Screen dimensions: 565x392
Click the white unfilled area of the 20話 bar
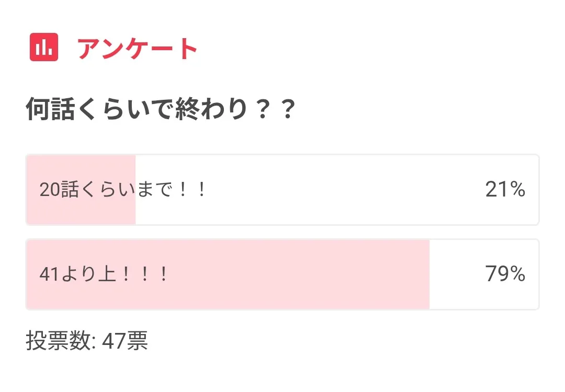pos(335,190)
